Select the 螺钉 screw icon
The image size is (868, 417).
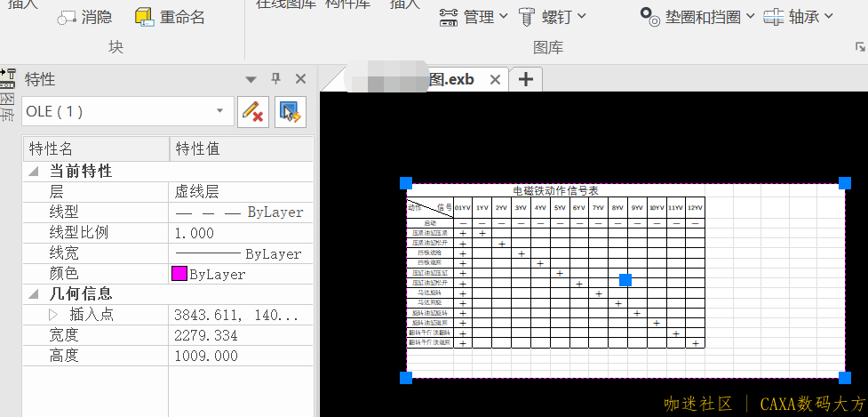coord(527,16)
